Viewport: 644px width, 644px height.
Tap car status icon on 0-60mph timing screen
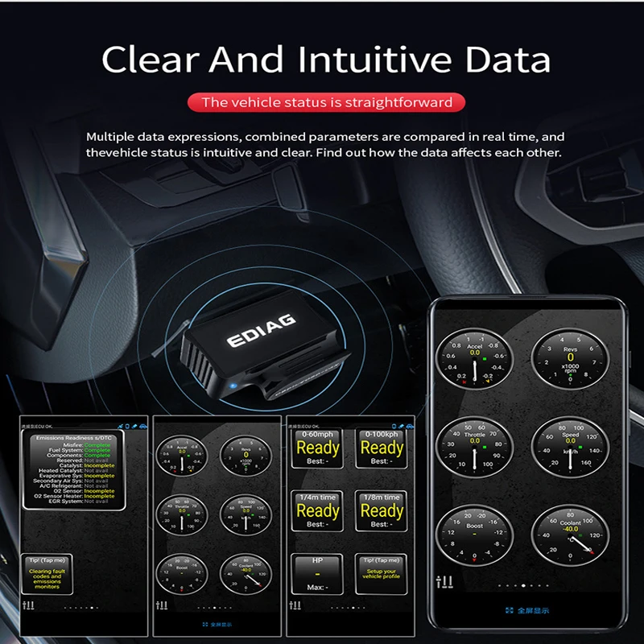pos(410,427)
